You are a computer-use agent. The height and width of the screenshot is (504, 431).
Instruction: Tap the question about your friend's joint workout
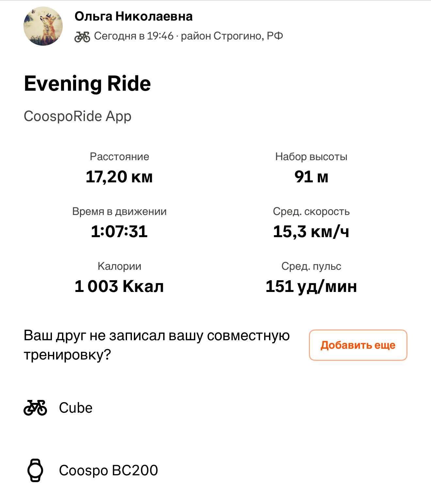[157, 345]
